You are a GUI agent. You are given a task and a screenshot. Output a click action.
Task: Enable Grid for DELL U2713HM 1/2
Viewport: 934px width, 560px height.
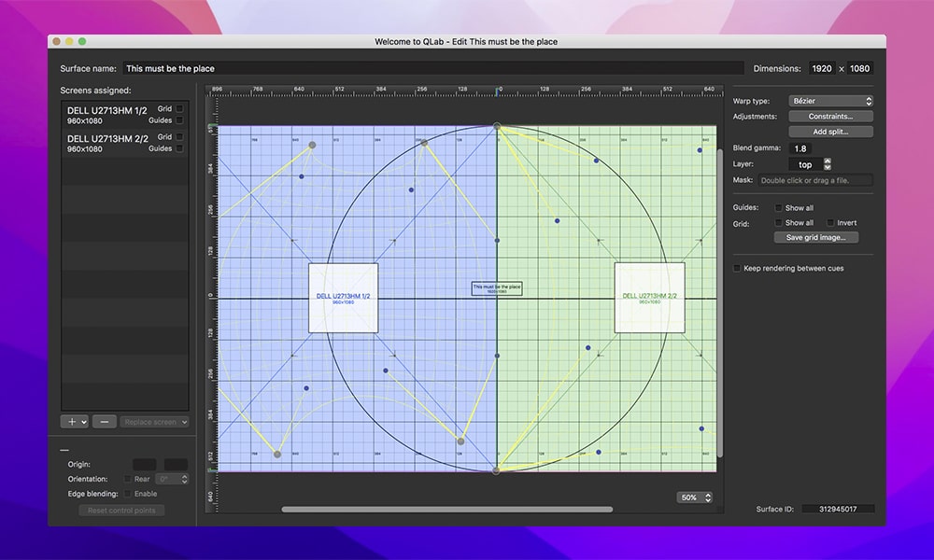point(179,109)
